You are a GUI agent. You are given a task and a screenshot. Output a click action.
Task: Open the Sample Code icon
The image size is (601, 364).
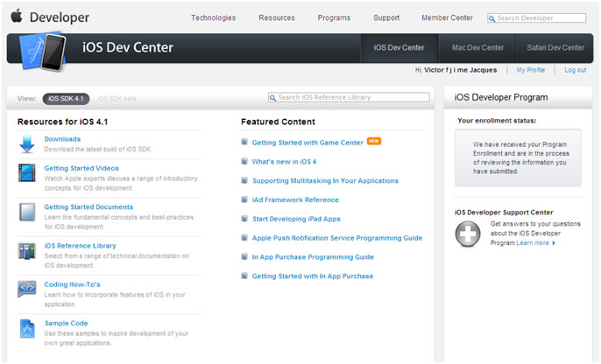(x=27, y=329)
